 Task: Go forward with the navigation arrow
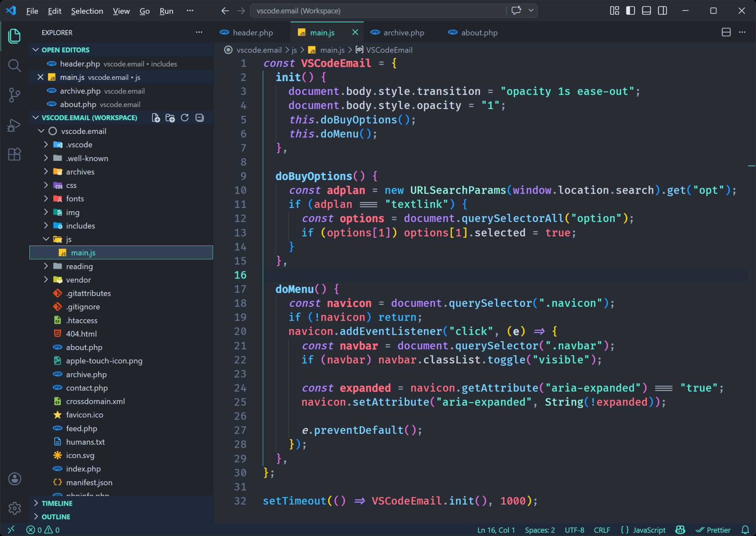[x=241, y=11]
